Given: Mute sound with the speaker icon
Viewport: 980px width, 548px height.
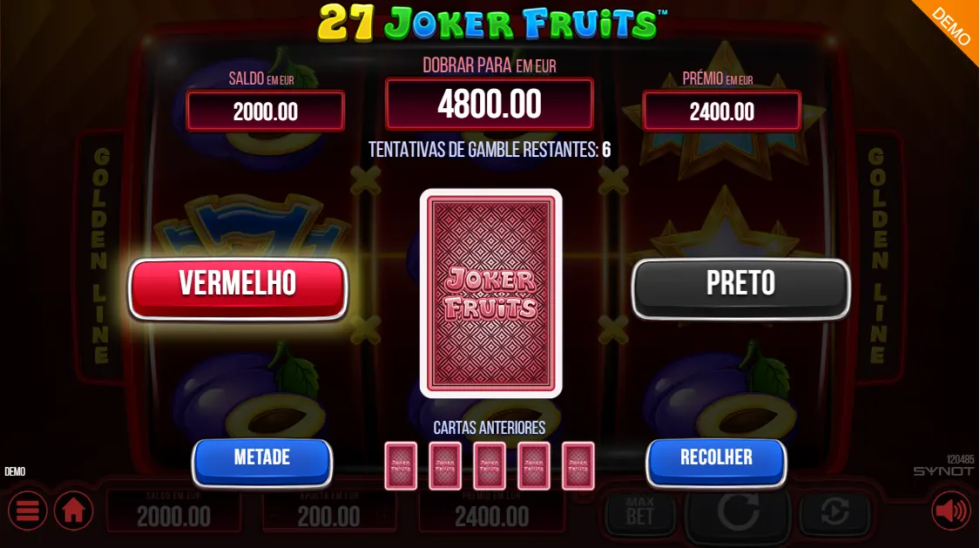Looking at the screenshot, I should pos(951,511).
